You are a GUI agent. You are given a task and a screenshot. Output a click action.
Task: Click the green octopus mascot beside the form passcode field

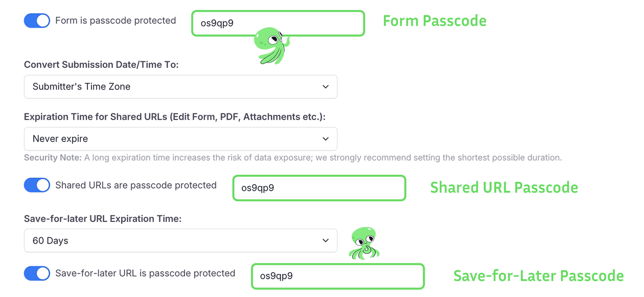click(x=271, y=46)
